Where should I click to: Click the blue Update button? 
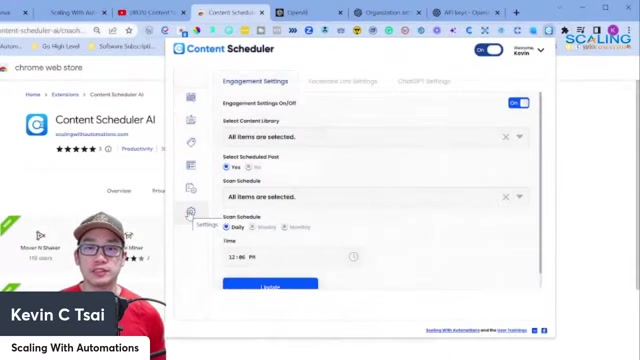[x=270, y=284]
